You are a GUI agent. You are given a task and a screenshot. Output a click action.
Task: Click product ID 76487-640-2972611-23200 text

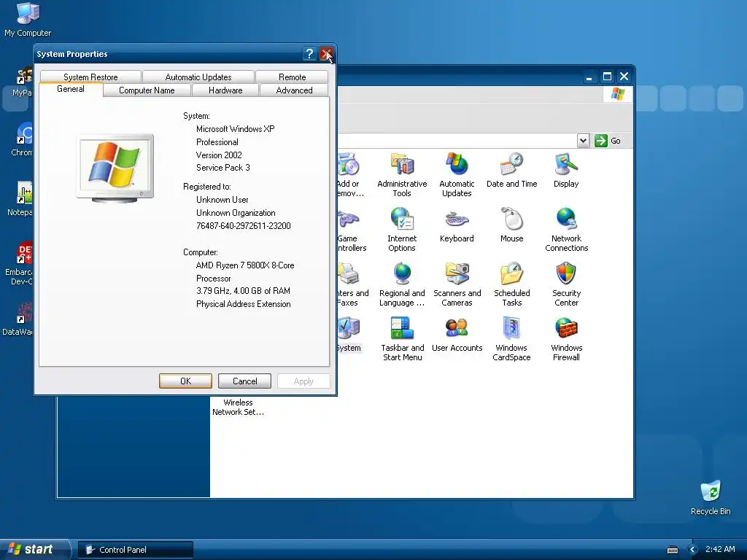click(244, 226)
